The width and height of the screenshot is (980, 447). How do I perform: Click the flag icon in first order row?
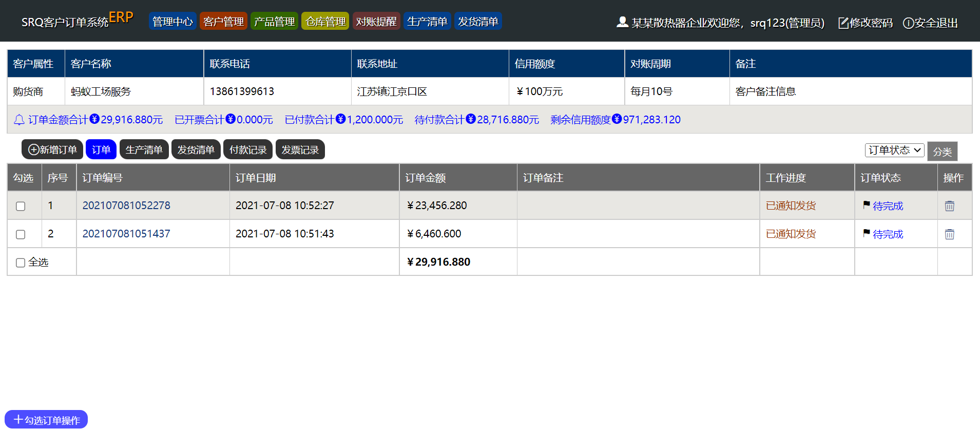[x=866, y=205]
